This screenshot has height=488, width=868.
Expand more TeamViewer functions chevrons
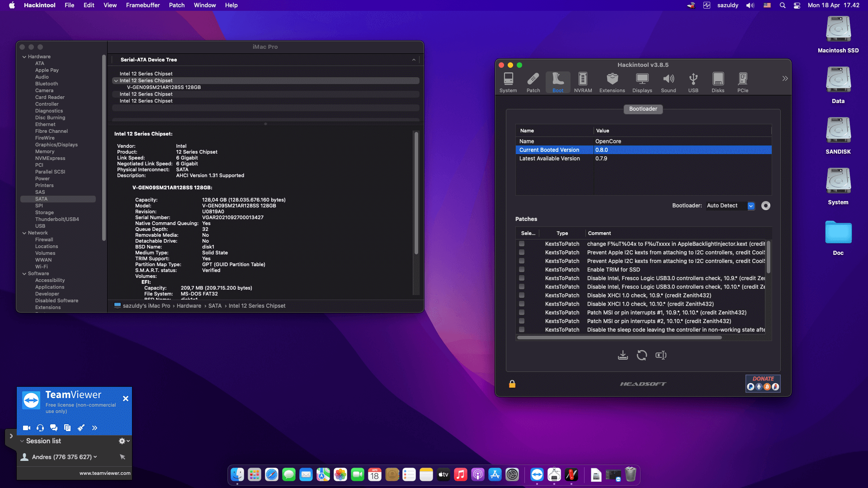click(94, 428)
